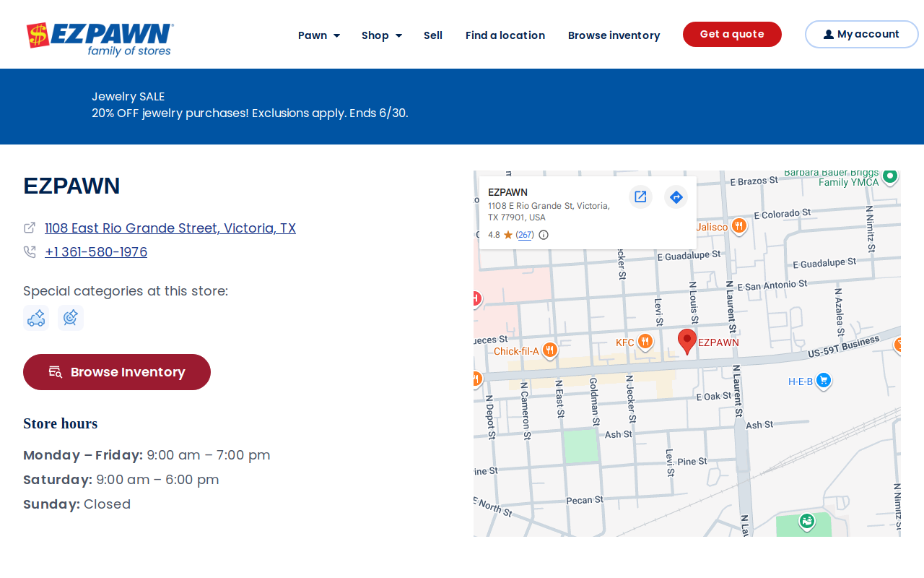Click the green park marker at map bottom
The width and height of the screenshot is (924, 578).
pyautogui.click(x=807, y=521)
